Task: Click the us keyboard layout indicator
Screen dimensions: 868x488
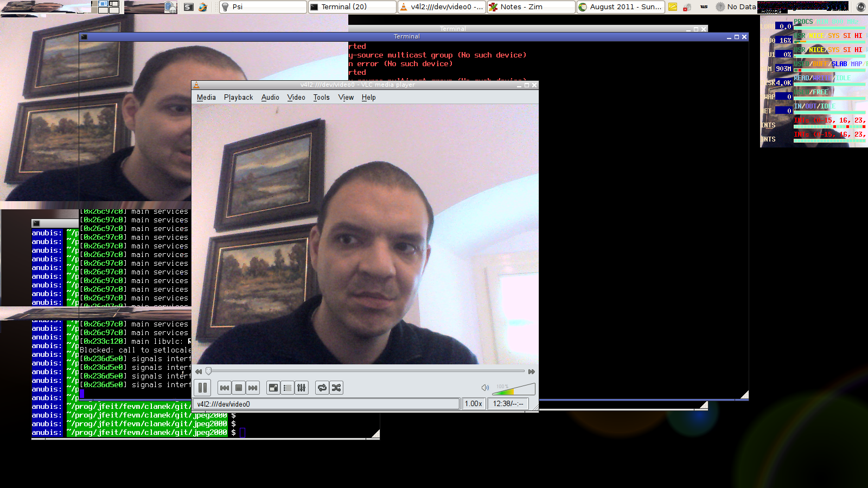Action: 704,7
